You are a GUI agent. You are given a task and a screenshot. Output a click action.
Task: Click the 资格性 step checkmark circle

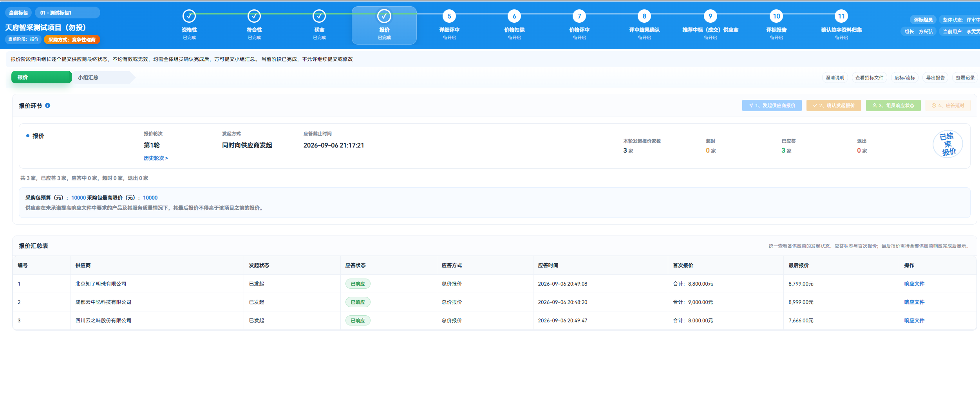(189, 16)
